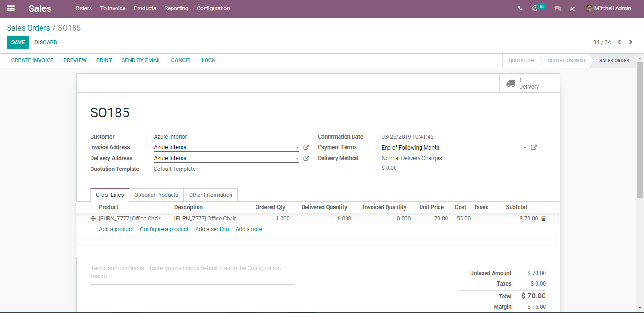Click the Office Chair description cell

coord(205,219)
